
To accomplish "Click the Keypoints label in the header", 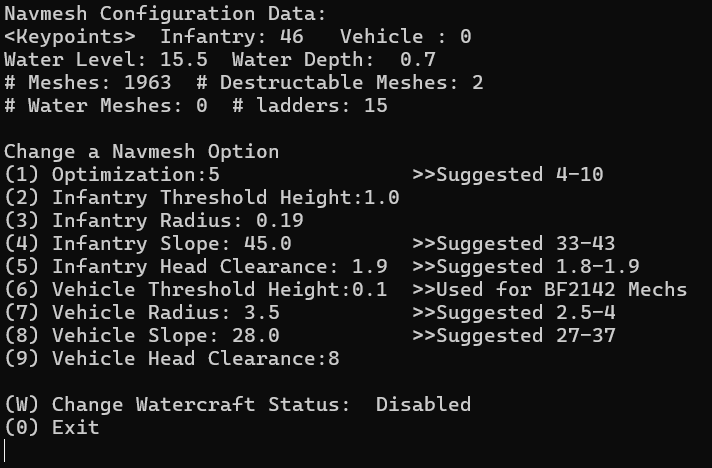I will pos(70,37).
